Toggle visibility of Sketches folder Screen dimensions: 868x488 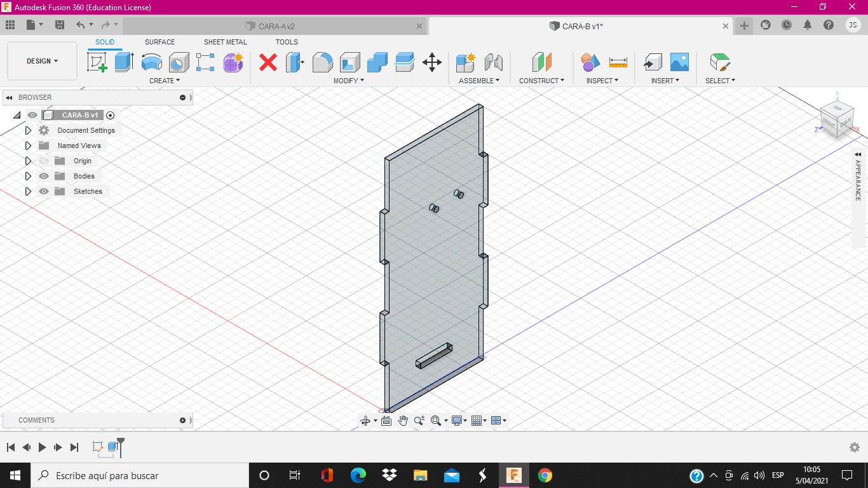pyautogui.click(x=44, y=191)
